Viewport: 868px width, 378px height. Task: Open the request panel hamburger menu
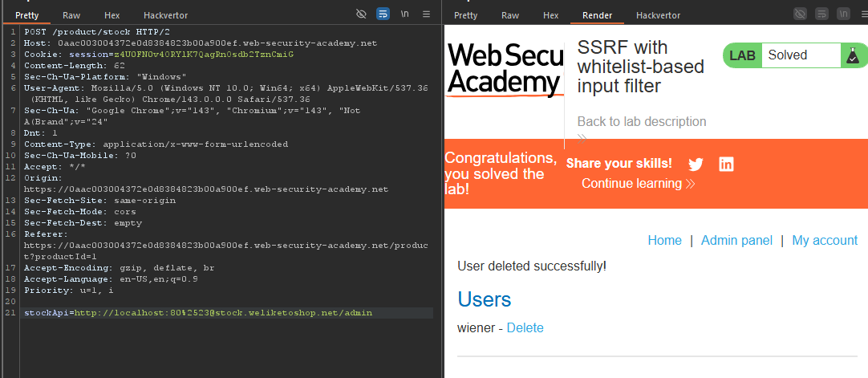[x=426, y=14]
